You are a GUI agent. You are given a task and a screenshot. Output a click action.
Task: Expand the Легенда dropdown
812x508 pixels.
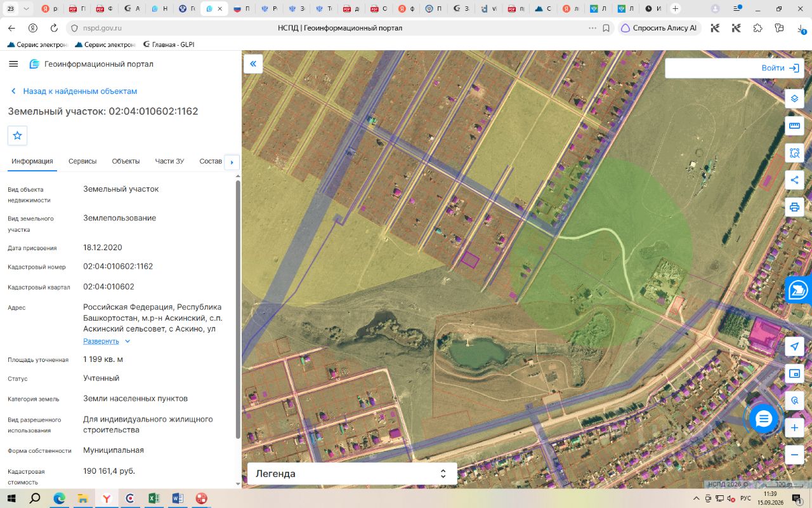[352, 474]
